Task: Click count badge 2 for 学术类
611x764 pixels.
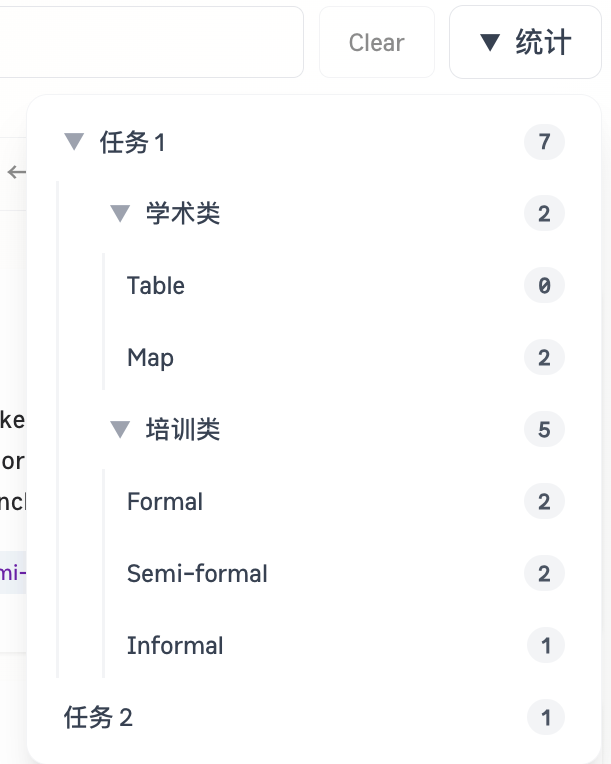Action: (x=544, y=213)
